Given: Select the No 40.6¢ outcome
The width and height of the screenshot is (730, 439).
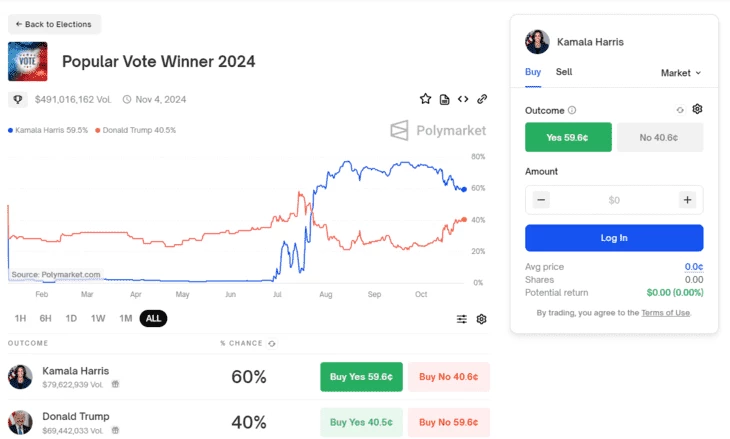Looking at the screenshot, I should [x=660, y=137].
